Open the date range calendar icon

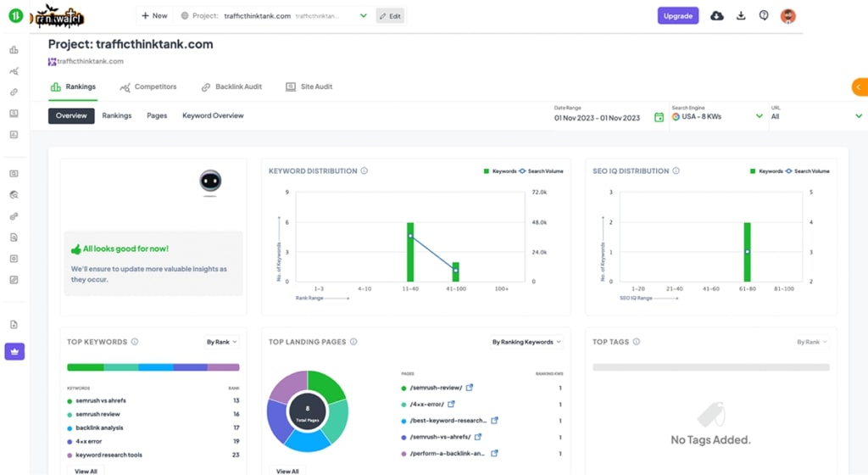click(x=659, y=117)
